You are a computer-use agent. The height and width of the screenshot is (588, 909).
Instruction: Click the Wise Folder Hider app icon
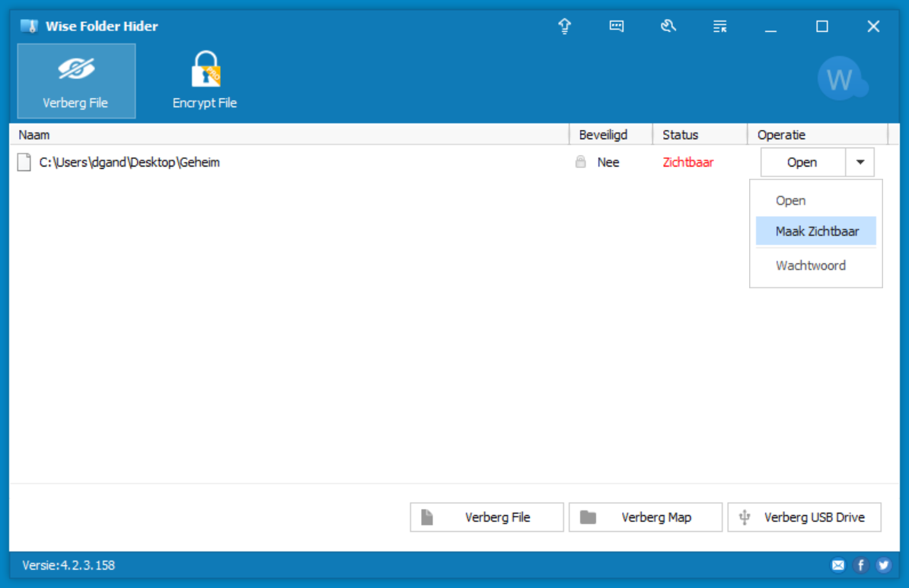click(29, 26)
